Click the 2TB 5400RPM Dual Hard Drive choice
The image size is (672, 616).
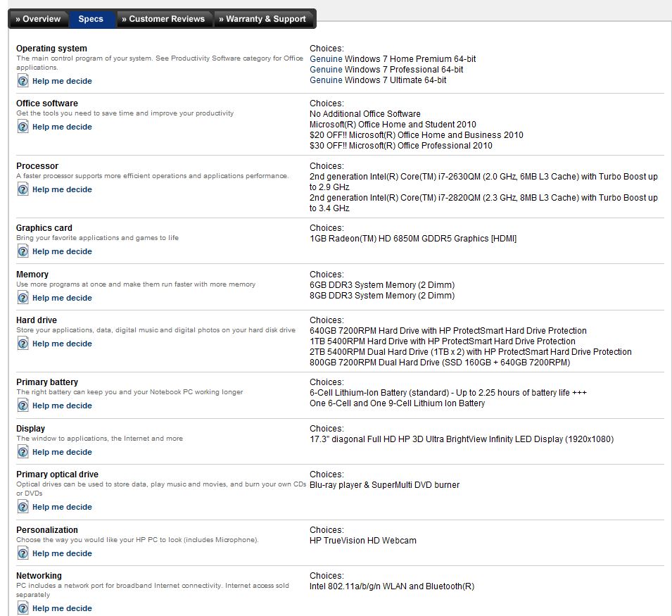coord(471,352)
